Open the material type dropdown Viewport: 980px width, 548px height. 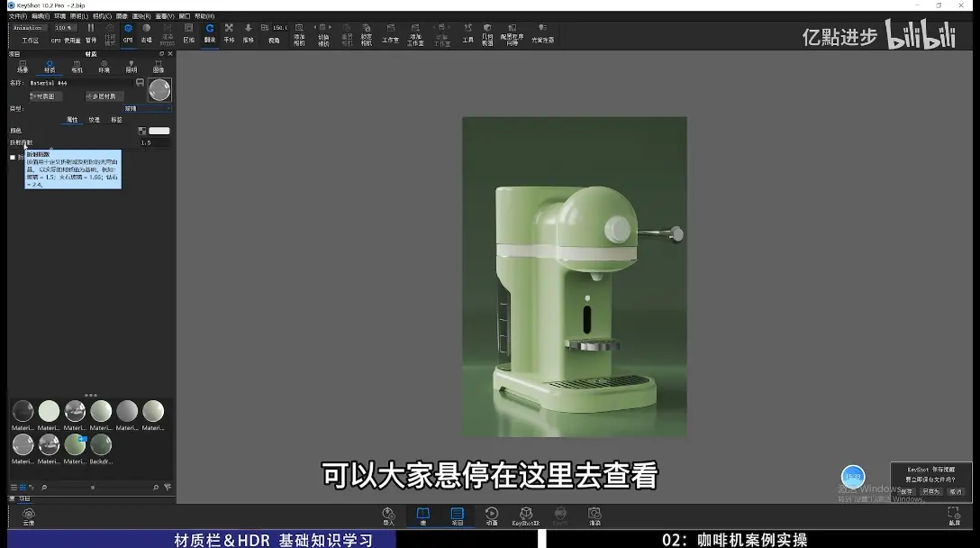pyautogui.click(x=148, y=109)
